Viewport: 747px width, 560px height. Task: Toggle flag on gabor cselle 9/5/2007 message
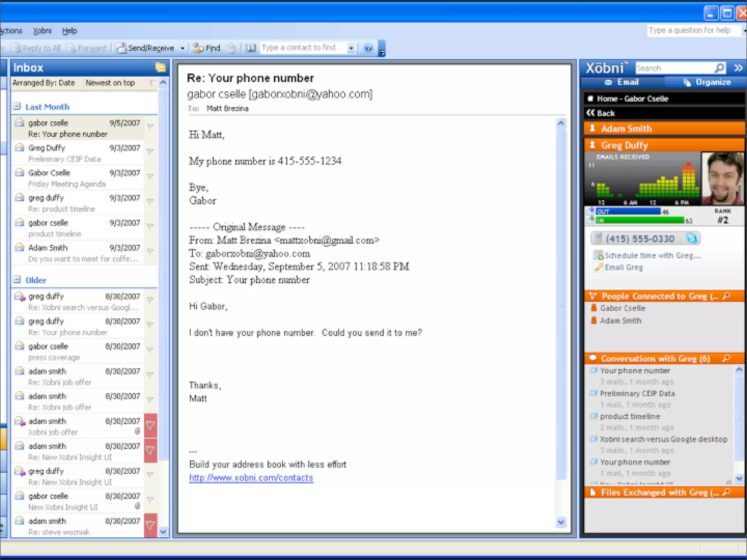pyautogui.click(x=150, y=127)
